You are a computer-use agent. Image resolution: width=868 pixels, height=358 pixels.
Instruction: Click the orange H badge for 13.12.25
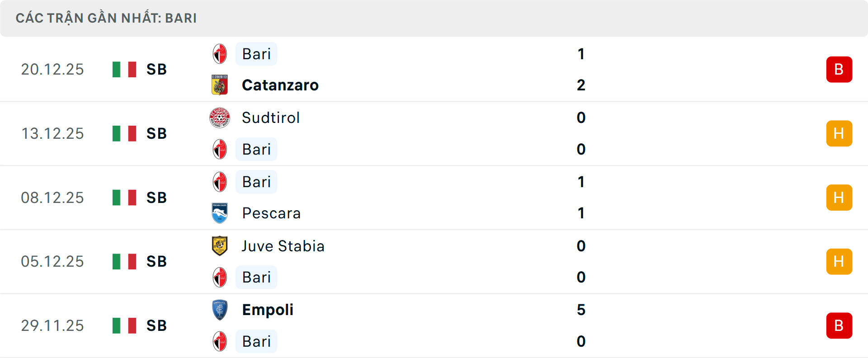839,133
